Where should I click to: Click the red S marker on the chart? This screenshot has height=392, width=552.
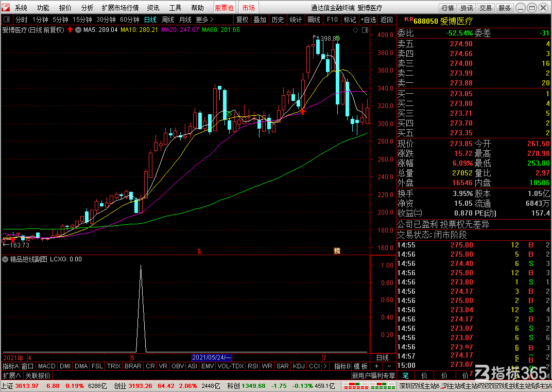pyautogui.click(x=199, y=252)
